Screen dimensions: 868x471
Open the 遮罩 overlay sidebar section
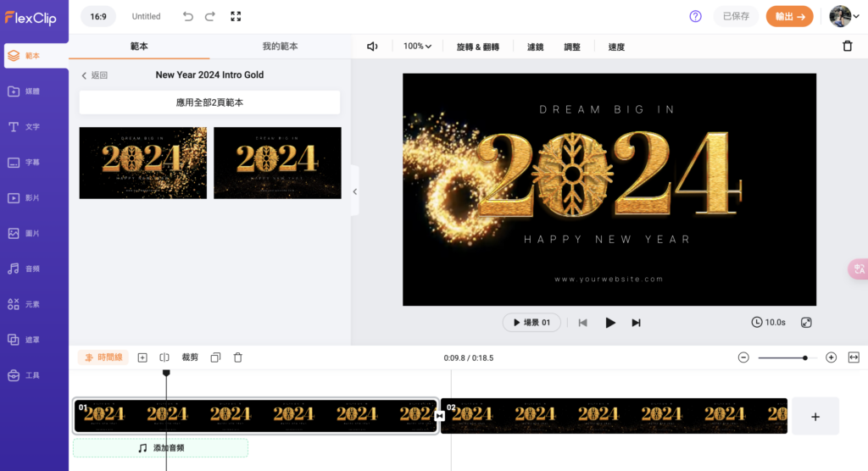[x=25, y=340]
